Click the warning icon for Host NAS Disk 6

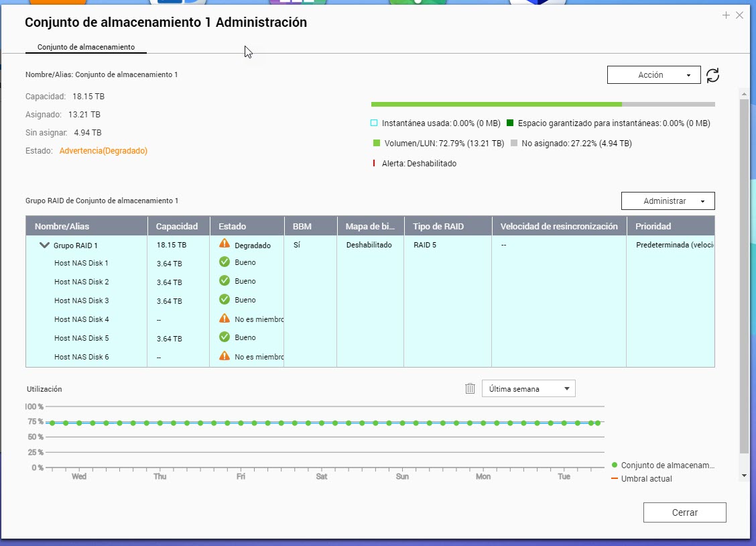click(x=225, y=356)
